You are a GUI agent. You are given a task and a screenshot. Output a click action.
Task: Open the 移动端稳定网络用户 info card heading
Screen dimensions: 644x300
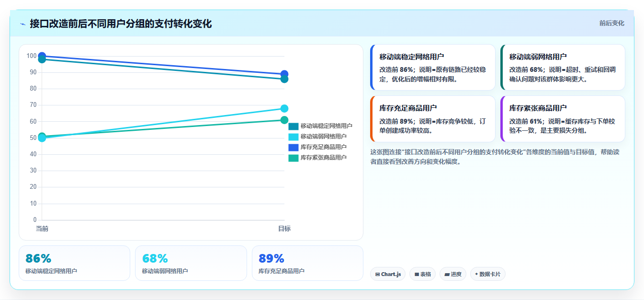pyautogui.click(x=412, y=57)
